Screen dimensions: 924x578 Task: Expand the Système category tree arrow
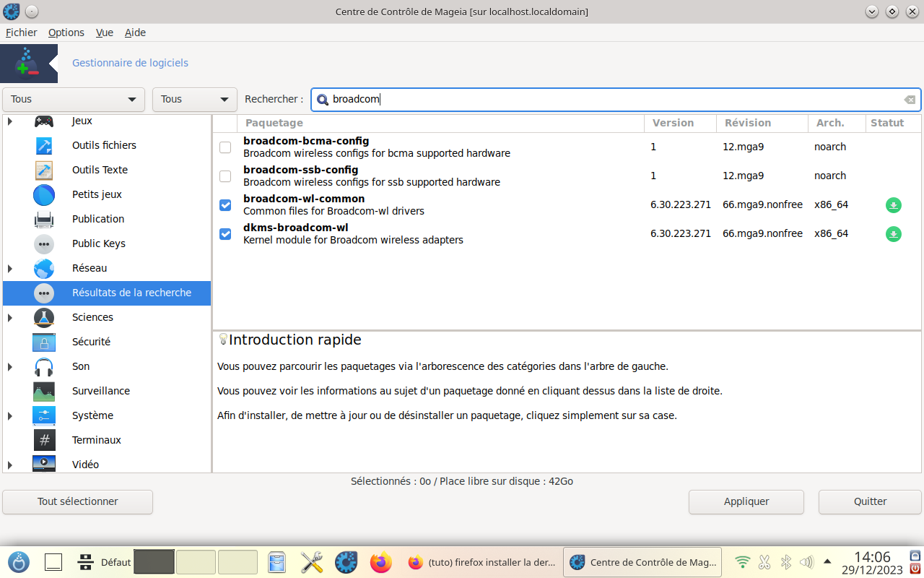click(x=10, y=415)
